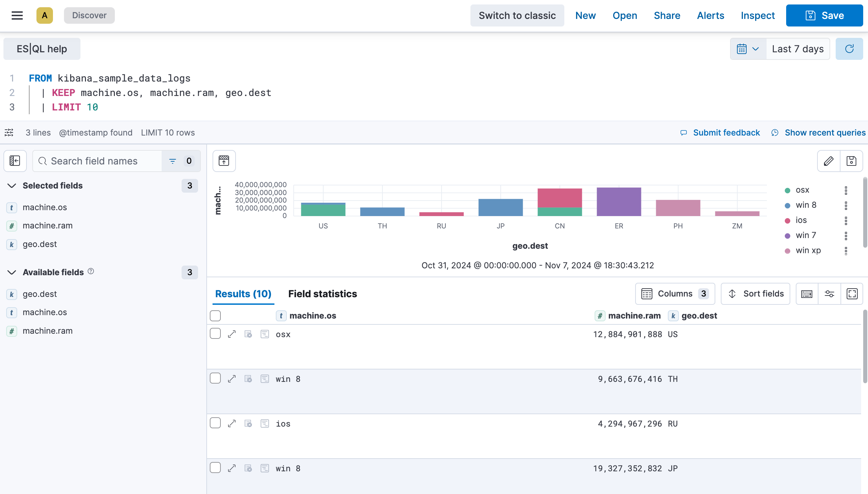This screenshot has height=494, width=868.
Task: Open the options menu for the osx legend item
Action: [845, 190]
